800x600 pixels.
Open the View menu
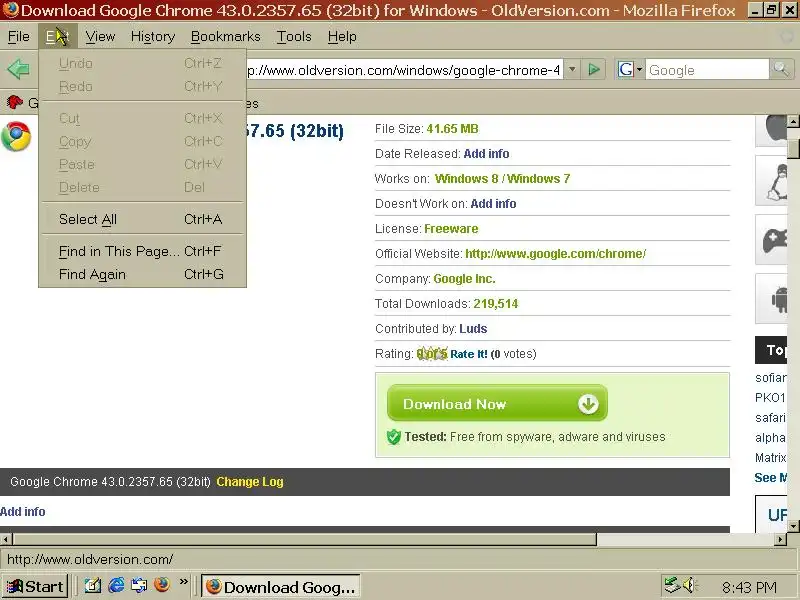click(100, 37)
